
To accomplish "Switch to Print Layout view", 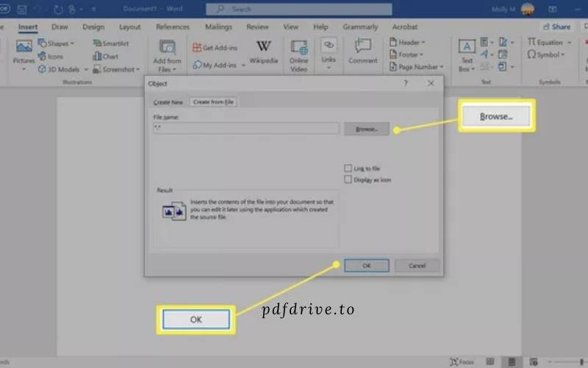I will pos(512,362).
